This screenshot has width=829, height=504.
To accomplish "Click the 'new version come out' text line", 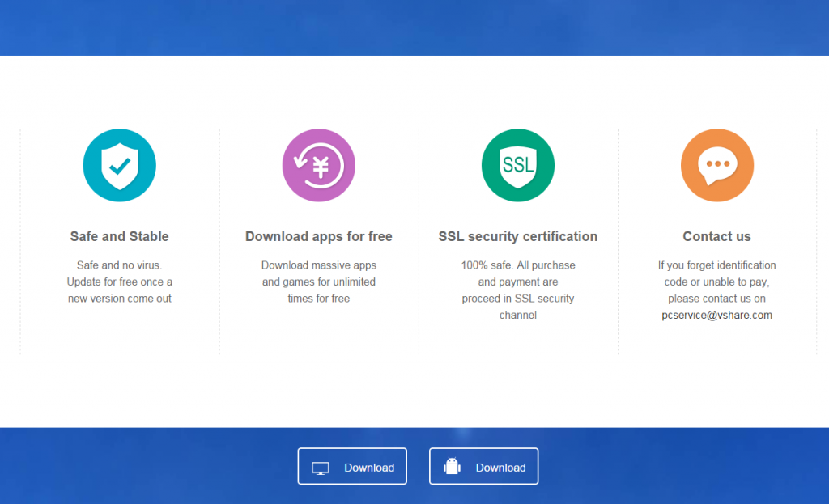I will [x=120, y=299].
